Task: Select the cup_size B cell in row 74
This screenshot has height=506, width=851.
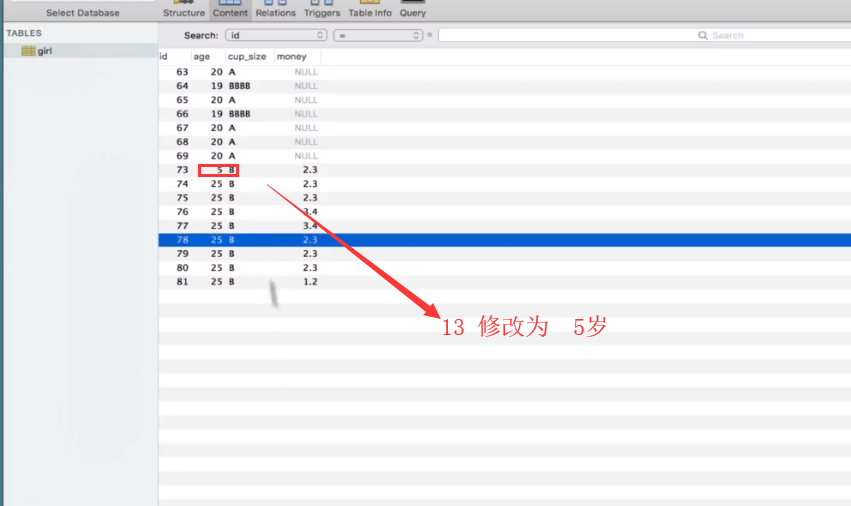Action: 232,184
